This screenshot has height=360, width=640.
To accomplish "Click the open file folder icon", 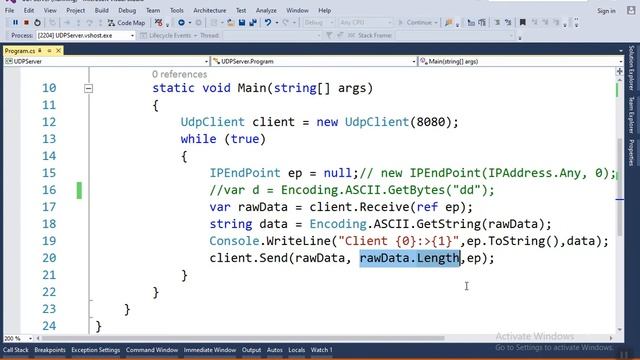I will [231, 23].
